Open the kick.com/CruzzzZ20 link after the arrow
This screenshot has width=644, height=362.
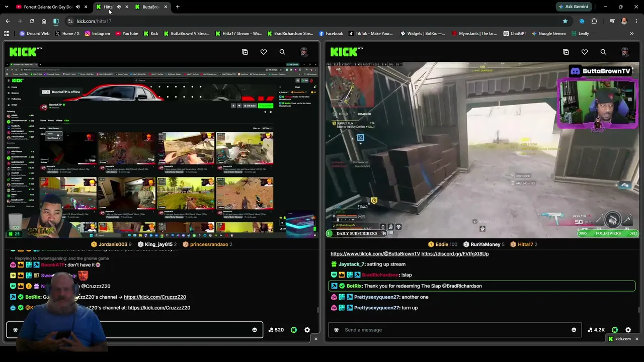pyautogui.click(x=155, y=297)
